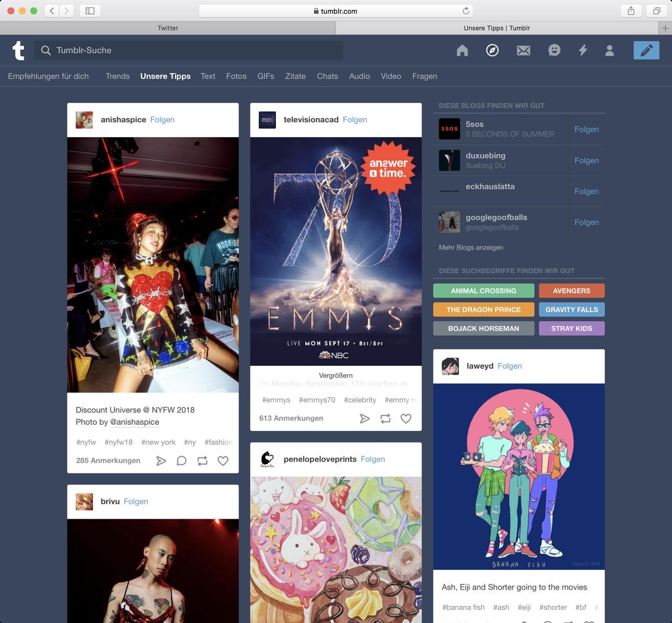Follow anishaspice via Folgen link
This screenshot has width=672, height=623.
pos(162,120)
